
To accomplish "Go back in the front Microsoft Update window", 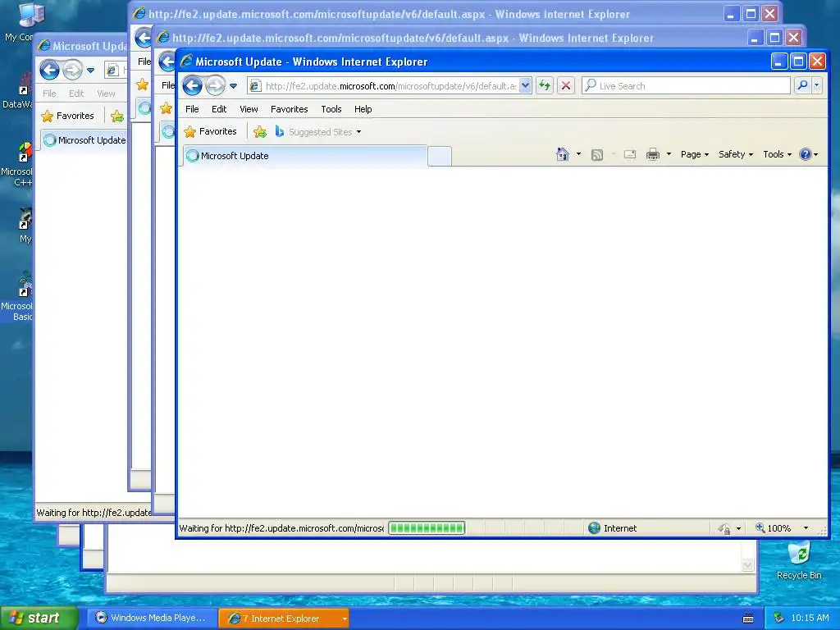I will pos(192,85).
